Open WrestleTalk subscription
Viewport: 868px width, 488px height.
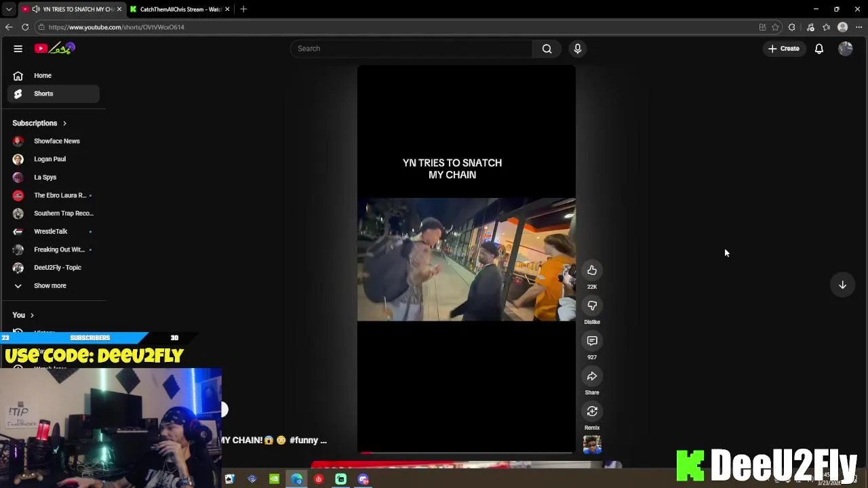(54, 232)
